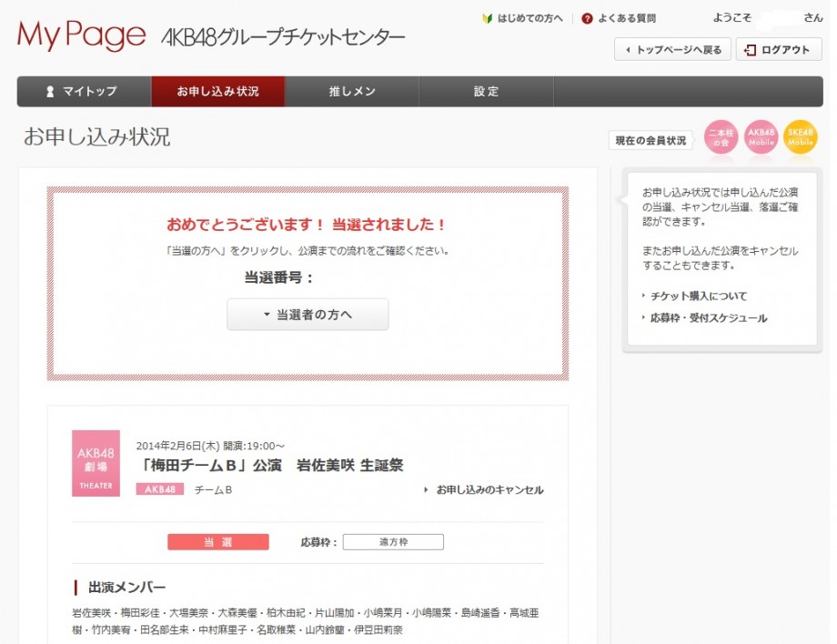Go to the 設定 tab
The width and height of the screenshot is (837, 644).
pyautogui.click(x=487, y=91)
